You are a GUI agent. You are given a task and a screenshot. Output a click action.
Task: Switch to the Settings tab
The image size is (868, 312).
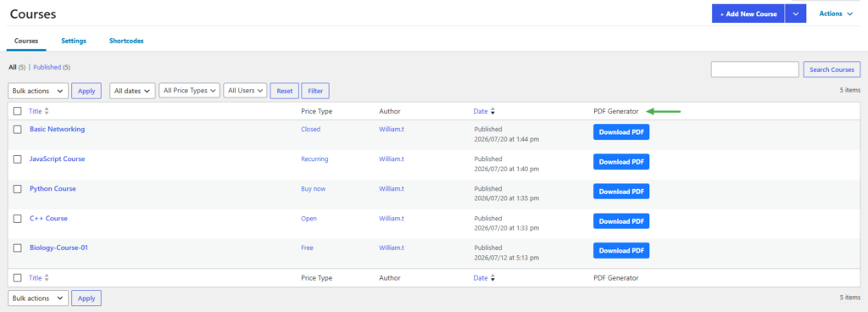[74, 41]
